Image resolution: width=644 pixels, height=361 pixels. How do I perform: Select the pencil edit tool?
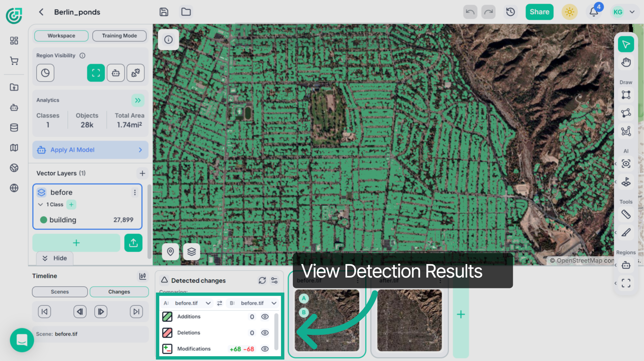pyautogui.click(x=626, y=232)
